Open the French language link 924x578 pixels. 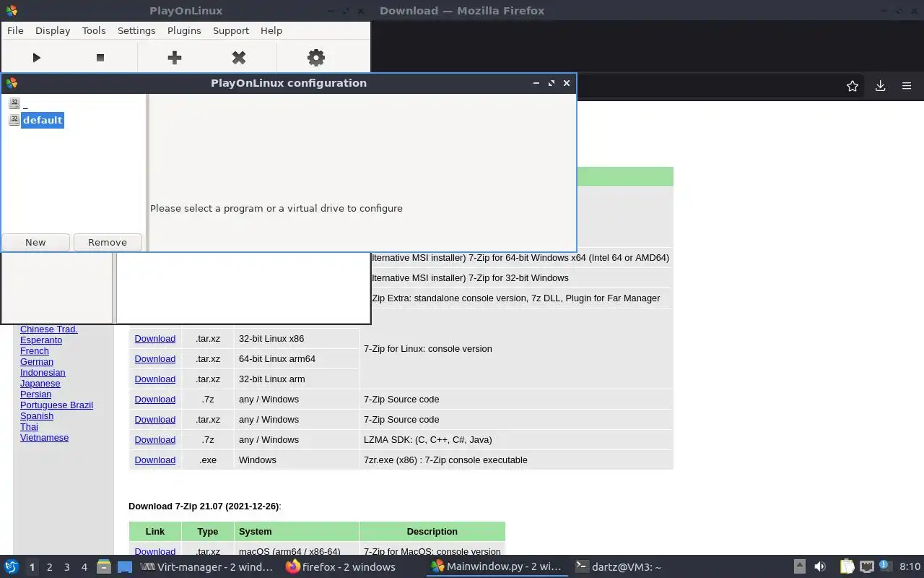tap(35, 350)
